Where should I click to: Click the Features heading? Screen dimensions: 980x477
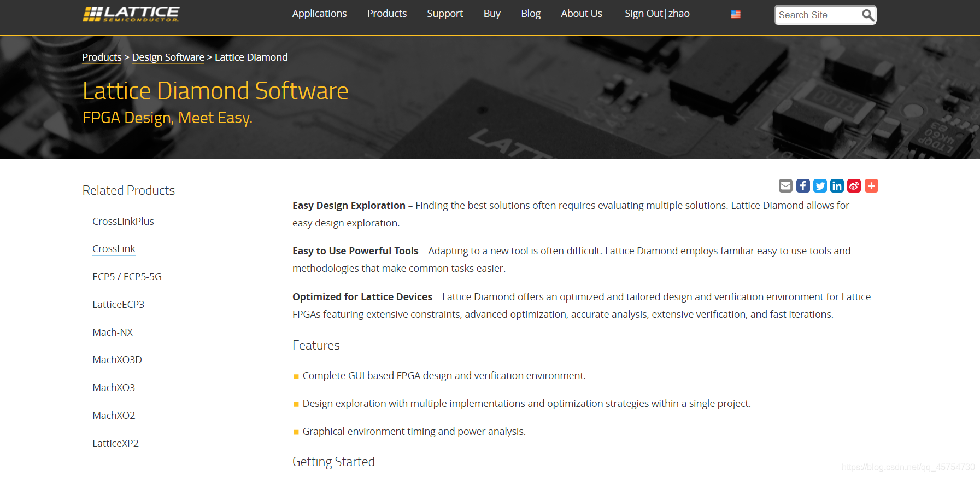point(316,345)
